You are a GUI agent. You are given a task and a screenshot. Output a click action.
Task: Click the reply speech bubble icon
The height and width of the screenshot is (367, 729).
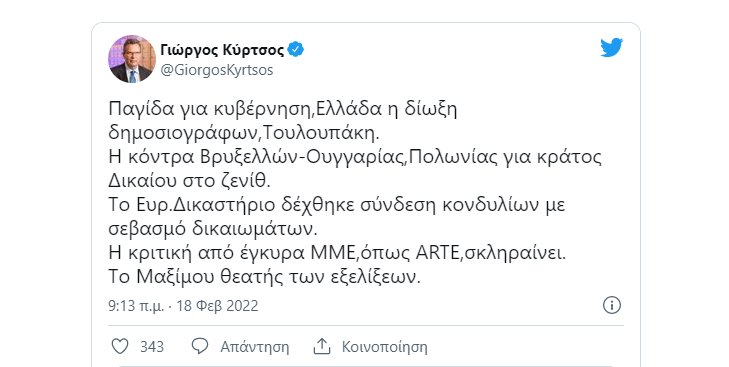click(x=200, y=347)
